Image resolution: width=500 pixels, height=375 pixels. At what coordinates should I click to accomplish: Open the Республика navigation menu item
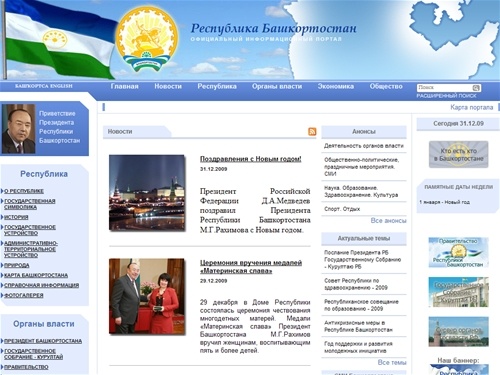click(x=217, y=86)
